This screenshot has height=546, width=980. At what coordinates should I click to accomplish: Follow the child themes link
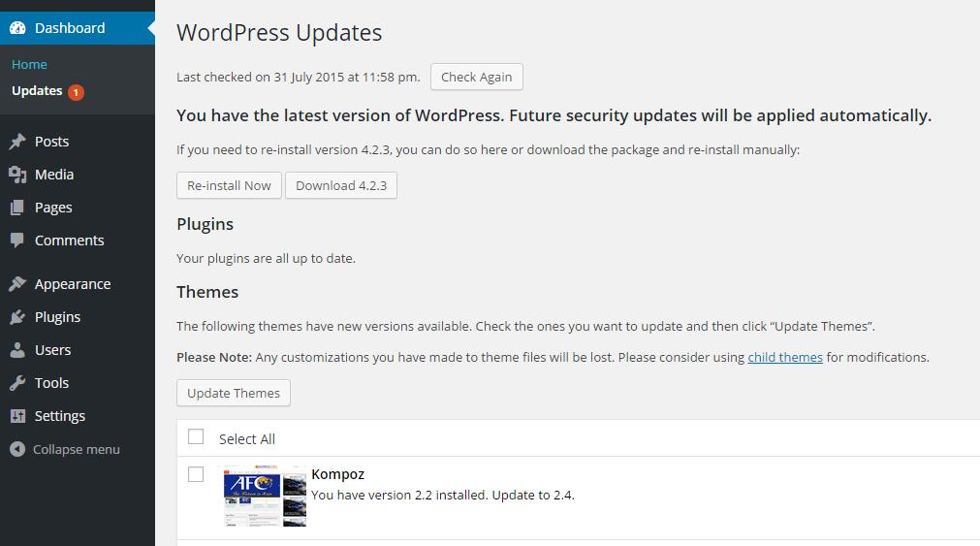pos(785,357)
